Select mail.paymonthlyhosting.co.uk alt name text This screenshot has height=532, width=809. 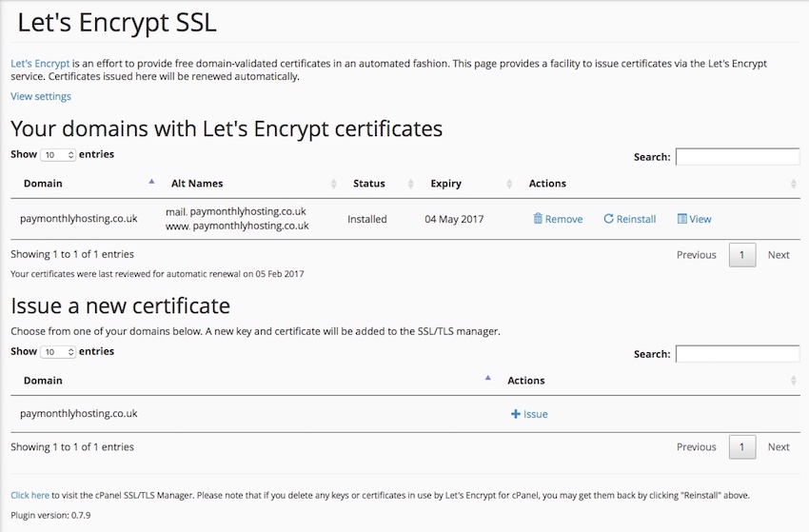236,211
